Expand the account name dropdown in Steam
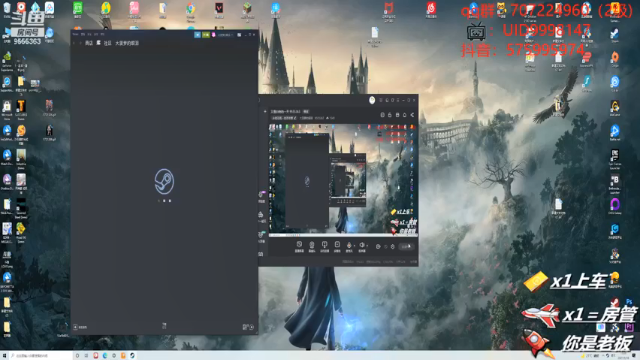 pos(225,35)
